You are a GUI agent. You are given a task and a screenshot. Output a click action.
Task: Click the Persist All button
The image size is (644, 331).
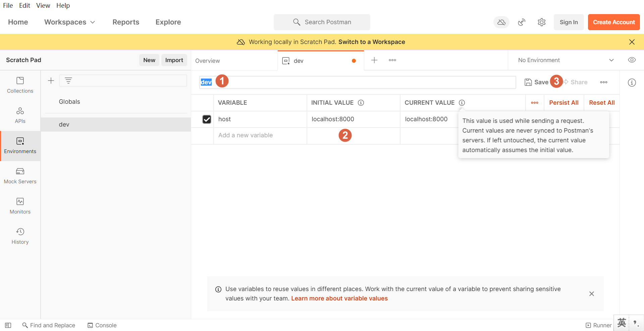pyautogui.click(x=563, y=103)
